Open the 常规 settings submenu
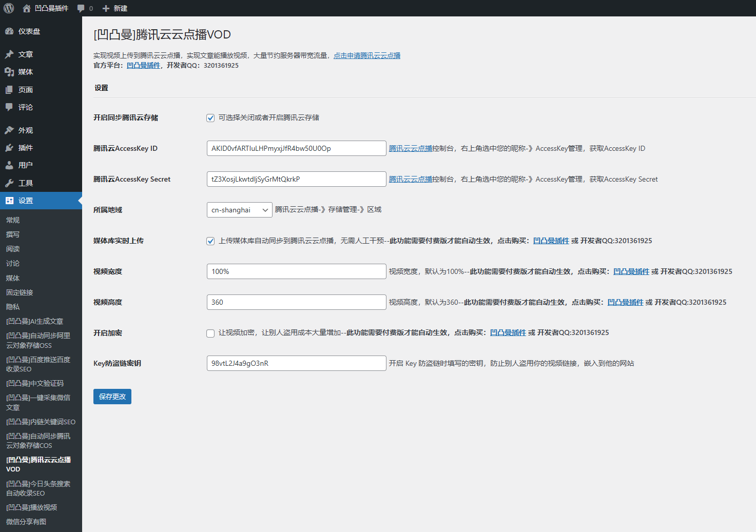This screenshot has width=756, height=532. [x=13, y=220]
